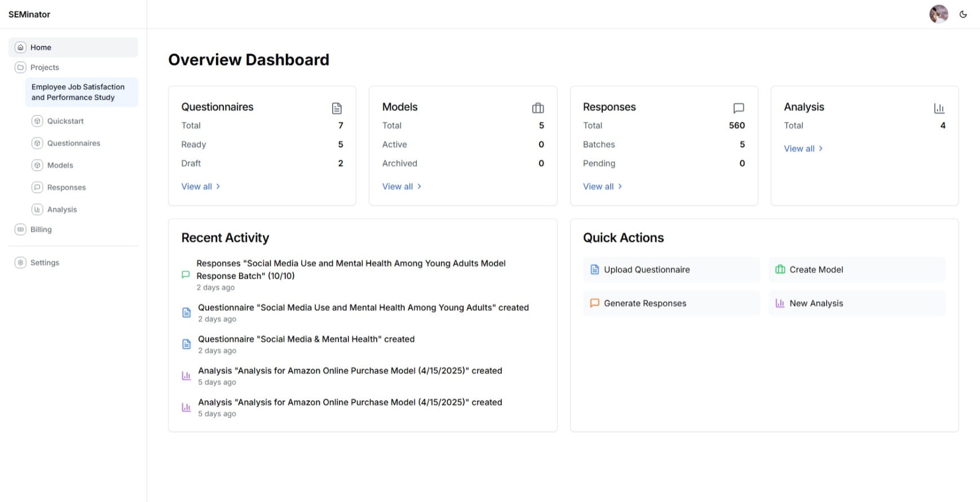The height and width of the screenshot is (502, 980).
Task: Open Quickstart in the sidebar
Action: (x=65, y=121)
